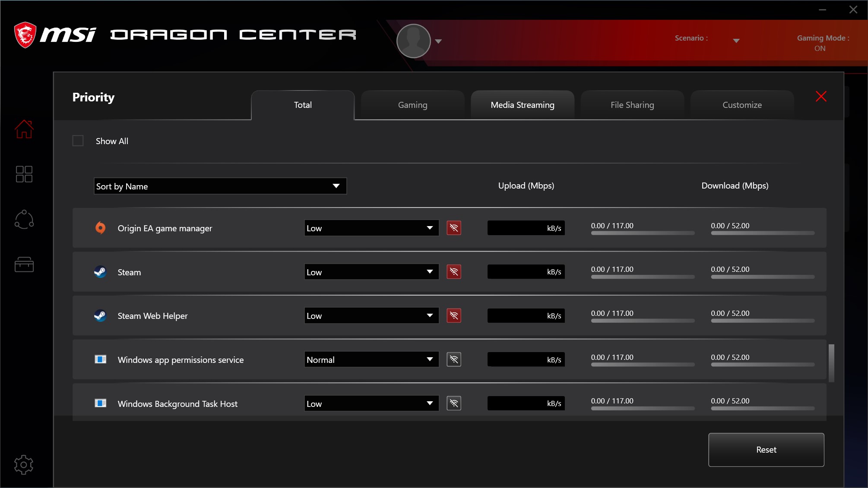Open the apps grid sidebar icon
Viewport: 868px width, 488px height.
coord(24,174)
